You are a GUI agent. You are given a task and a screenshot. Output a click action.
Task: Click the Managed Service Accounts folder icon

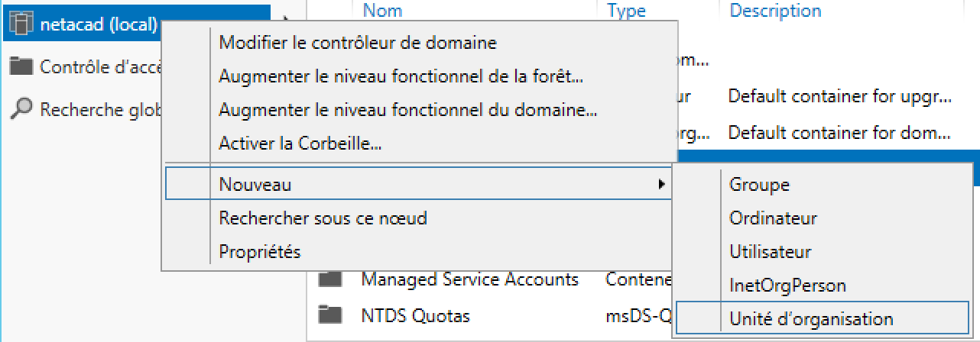pos(330,279)
